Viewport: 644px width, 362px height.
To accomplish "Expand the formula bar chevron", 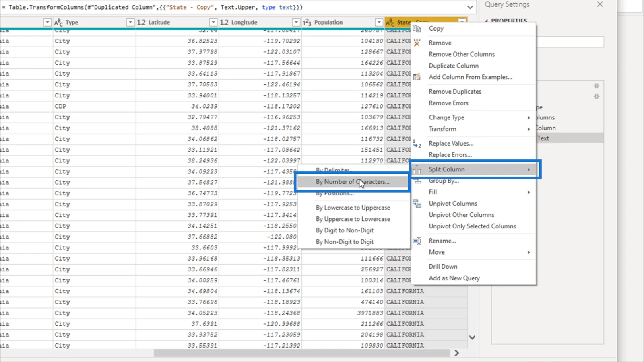I will 470,7.
